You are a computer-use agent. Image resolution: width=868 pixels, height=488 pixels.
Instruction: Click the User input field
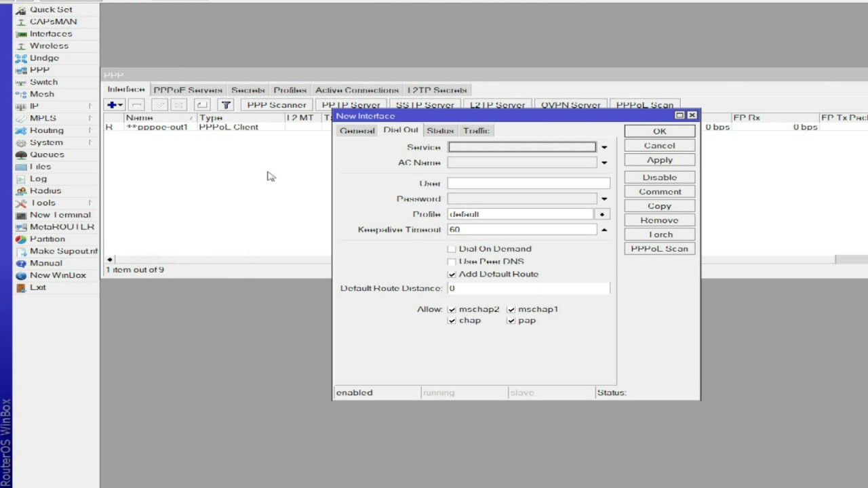pyautogui.click(x=528, y=184)
